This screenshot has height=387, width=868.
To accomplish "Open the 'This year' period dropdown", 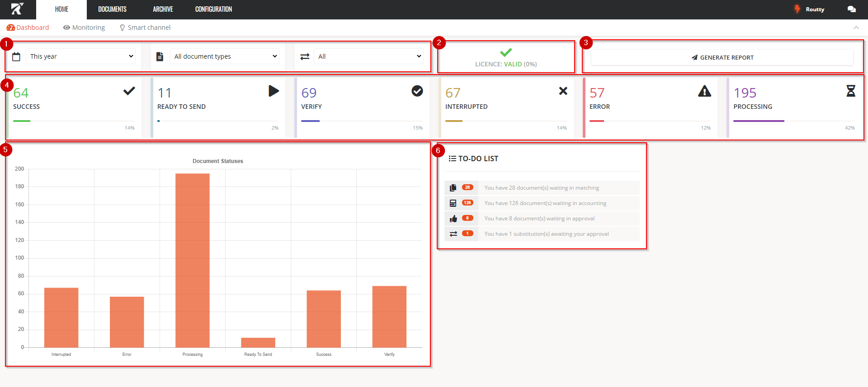I will pos(80,56).
